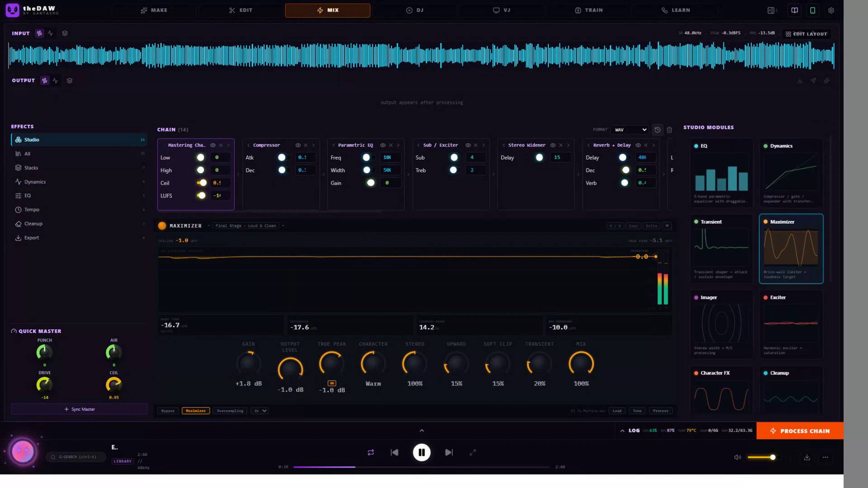This screenshot has width=868, height=488.
Task: Enable the Bypass toggle button
Action: [x=168, y=411]
